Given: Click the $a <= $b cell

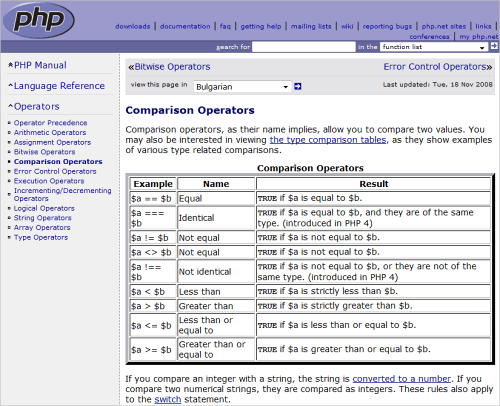Looking at the screenshot, I should pyautogui.click(x=153, y=325).
